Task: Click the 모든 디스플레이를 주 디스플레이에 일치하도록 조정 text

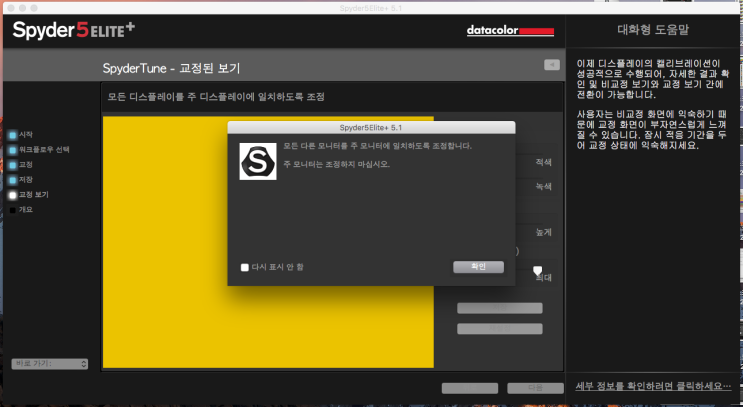Action: [x=216, y=97]
